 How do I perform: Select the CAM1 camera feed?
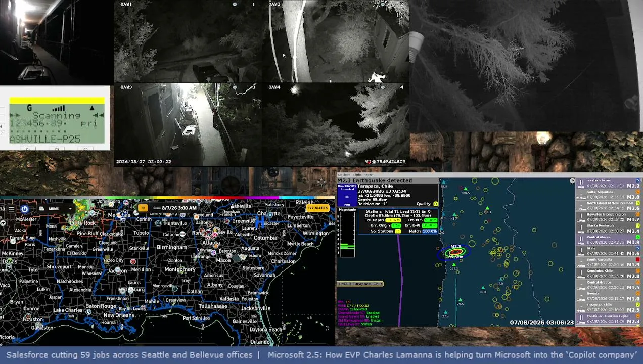[x=188, y=41]
